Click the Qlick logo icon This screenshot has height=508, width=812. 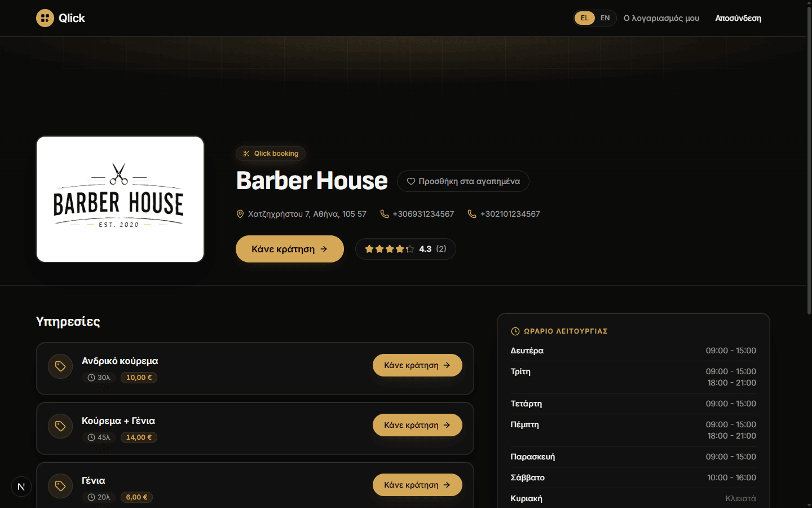click(45, 18)
